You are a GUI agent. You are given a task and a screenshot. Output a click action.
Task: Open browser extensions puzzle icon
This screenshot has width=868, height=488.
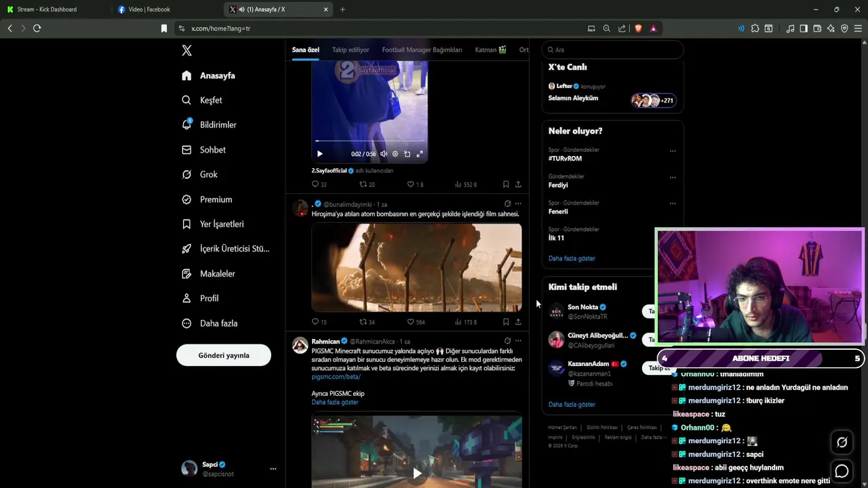(x=755, y=28)
